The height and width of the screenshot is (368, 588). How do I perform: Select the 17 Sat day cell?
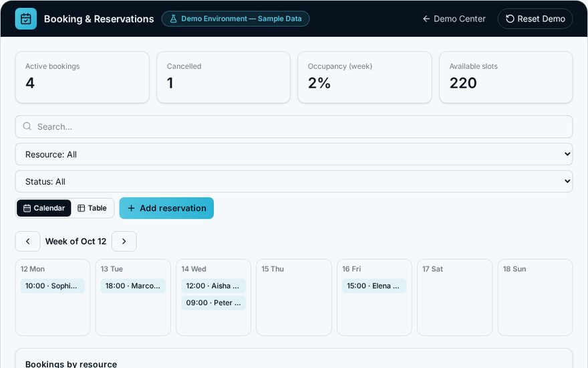coord(455,297)
